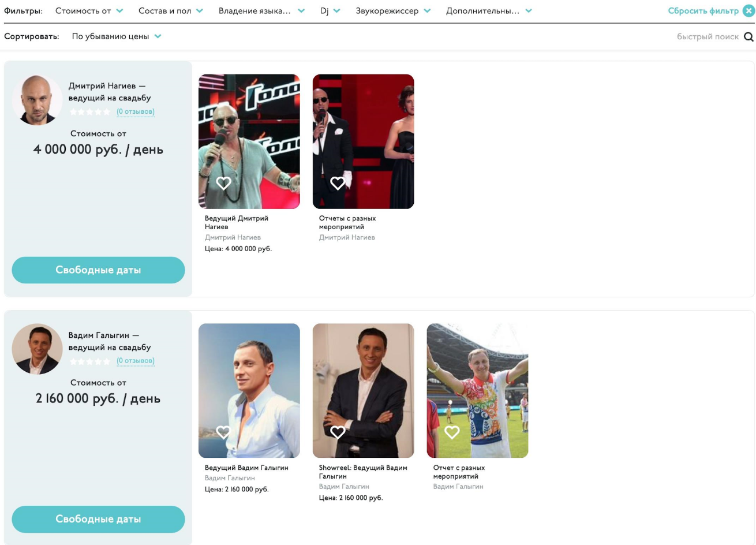
Task: Toggle heart on 'Ведущий Вадим Галыгин' photo
Action: click(x=223, y=432)
